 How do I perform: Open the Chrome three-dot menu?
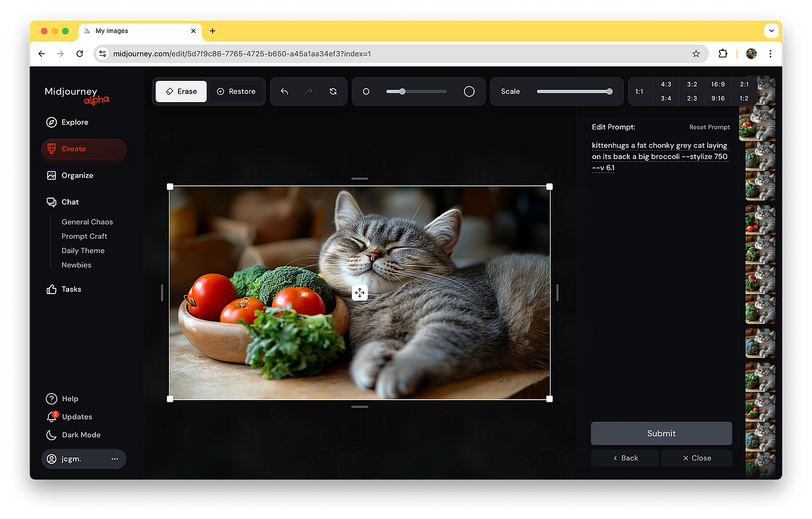770,54
